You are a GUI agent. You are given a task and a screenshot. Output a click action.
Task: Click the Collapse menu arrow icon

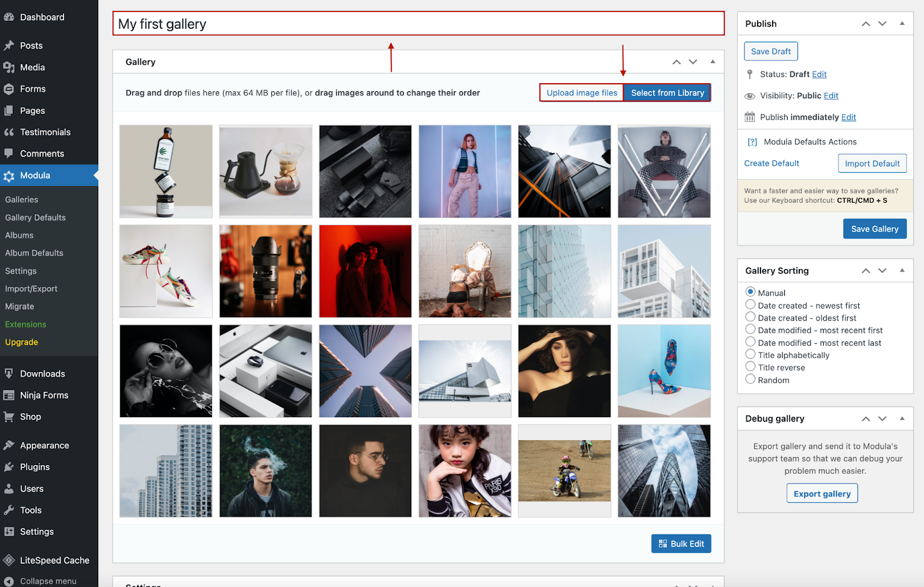coord(9,581)
